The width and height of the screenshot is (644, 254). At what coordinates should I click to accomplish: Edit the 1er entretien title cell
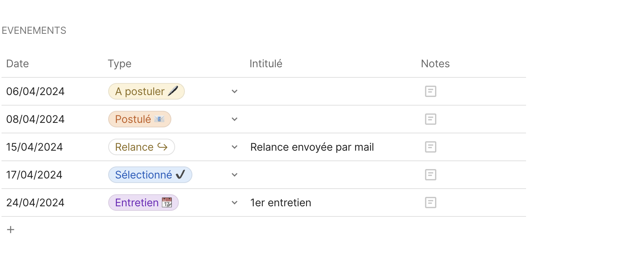point(281,203)
